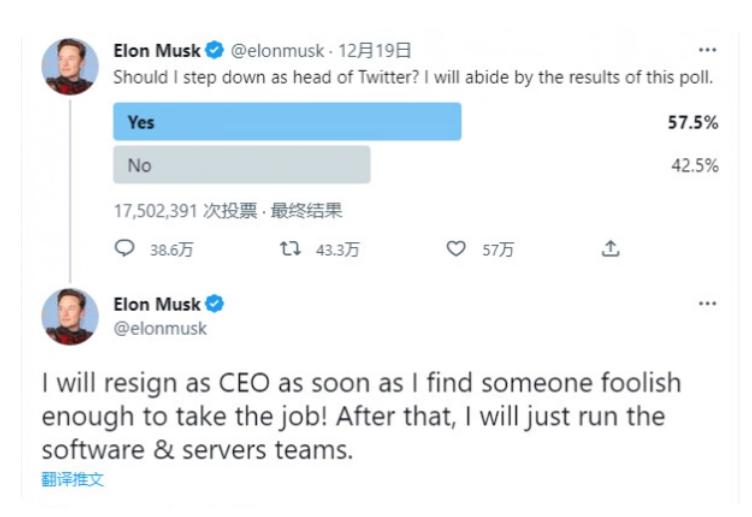Viewport: 752px width, 517px height.
Task: Open Elon Musk avatar on resignation tweet
Action: (x=70, y=317)
